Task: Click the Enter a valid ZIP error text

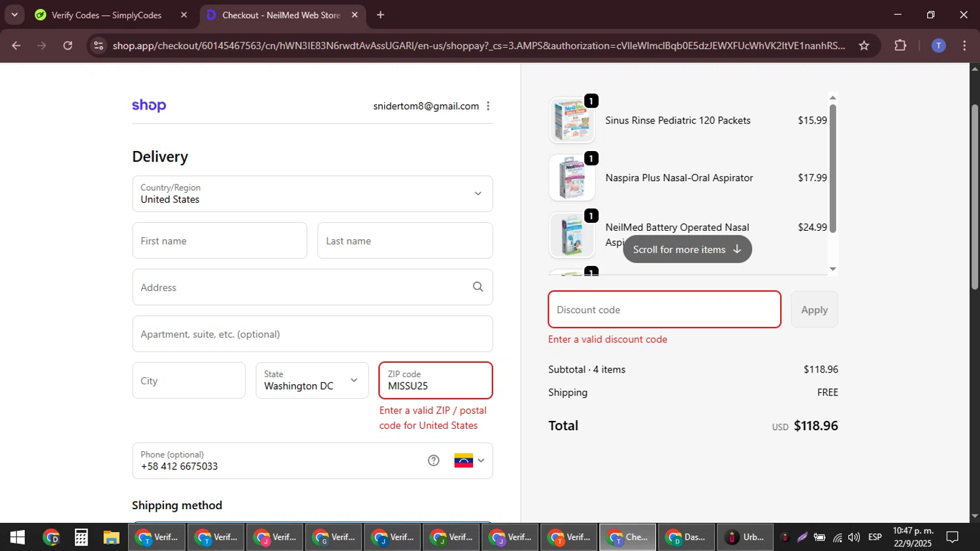Action: pos(433,418)
